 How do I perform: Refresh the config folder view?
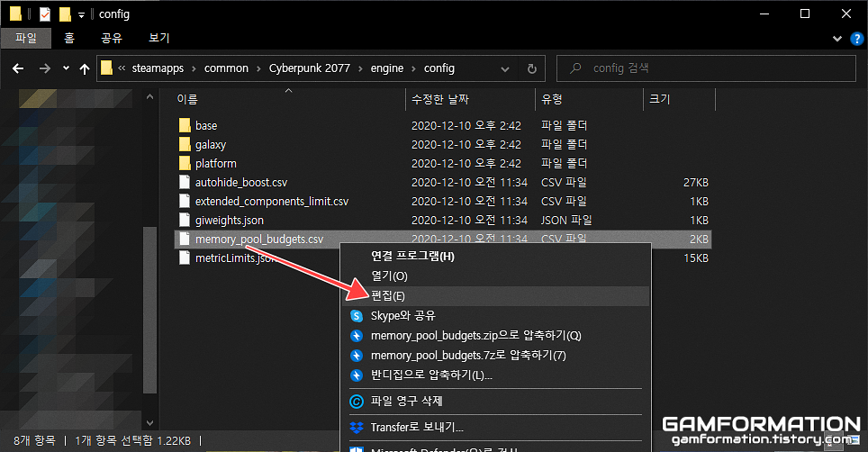pos(532,68)
